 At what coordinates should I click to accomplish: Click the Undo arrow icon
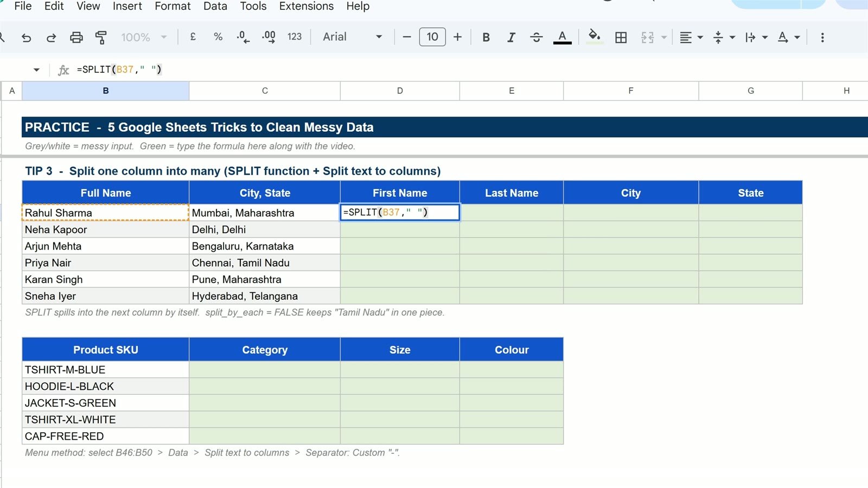coord(26,37)
